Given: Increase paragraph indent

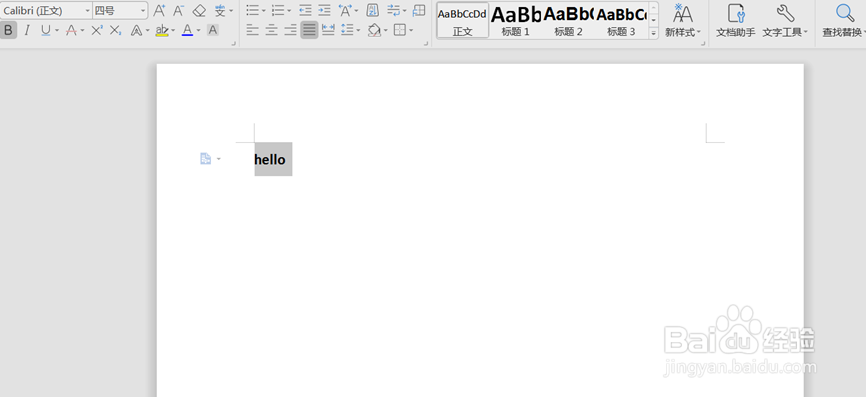Looking at the screenshot, I should 324,10.
